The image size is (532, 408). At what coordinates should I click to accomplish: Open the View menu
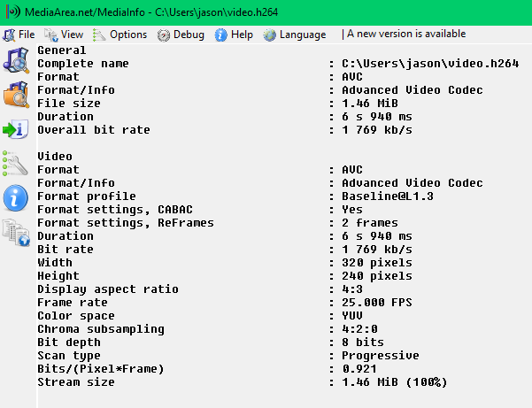(x=64, y=35)
